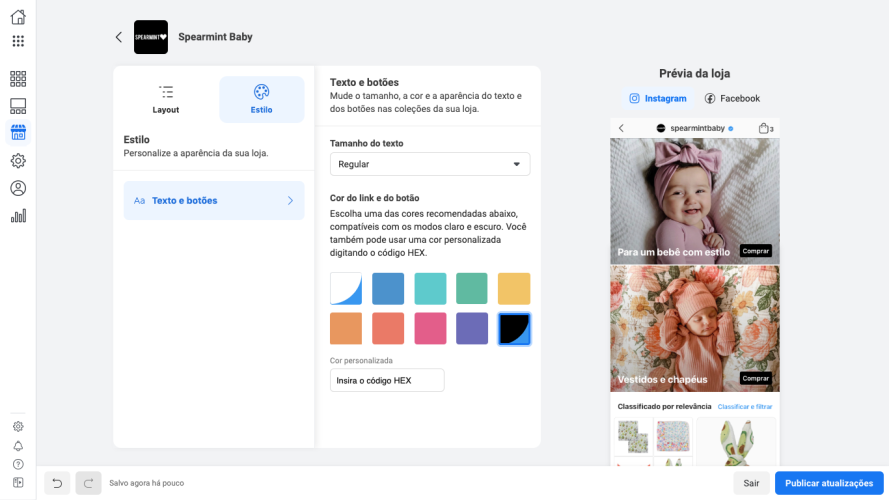The image size is (889, 500).
Task: Click the notifications bell icon
Action: [18, 445]
